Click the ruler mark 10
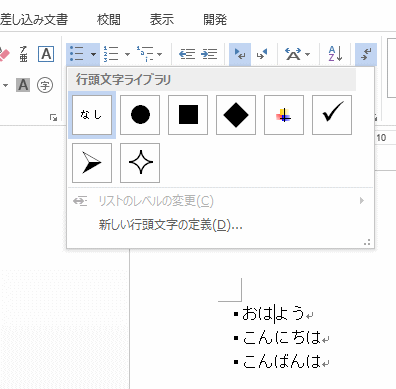The image size is (396, 389). 381,138
